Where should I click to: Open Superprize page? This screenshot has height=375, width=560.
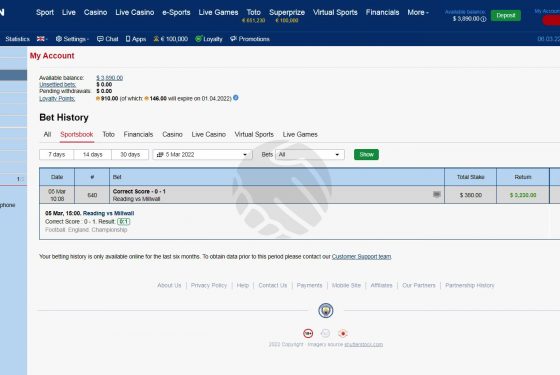pos(287,12)
